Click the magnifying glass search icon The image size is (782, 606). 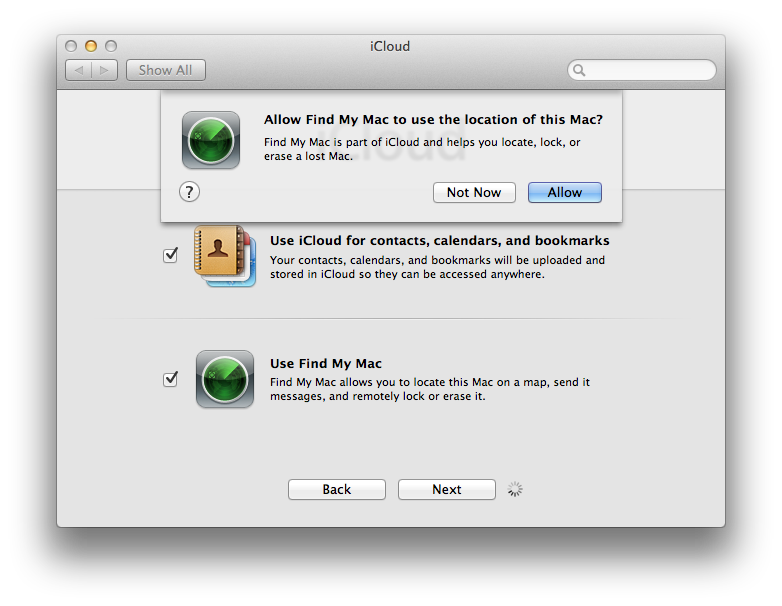(x=579, y=70)
